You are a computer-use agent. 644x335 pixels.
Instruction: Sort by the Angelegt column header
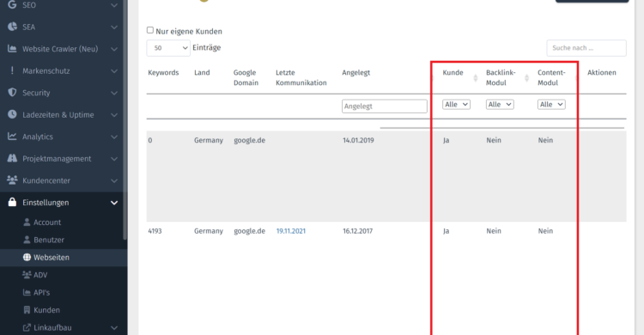[x=356, y=72]
